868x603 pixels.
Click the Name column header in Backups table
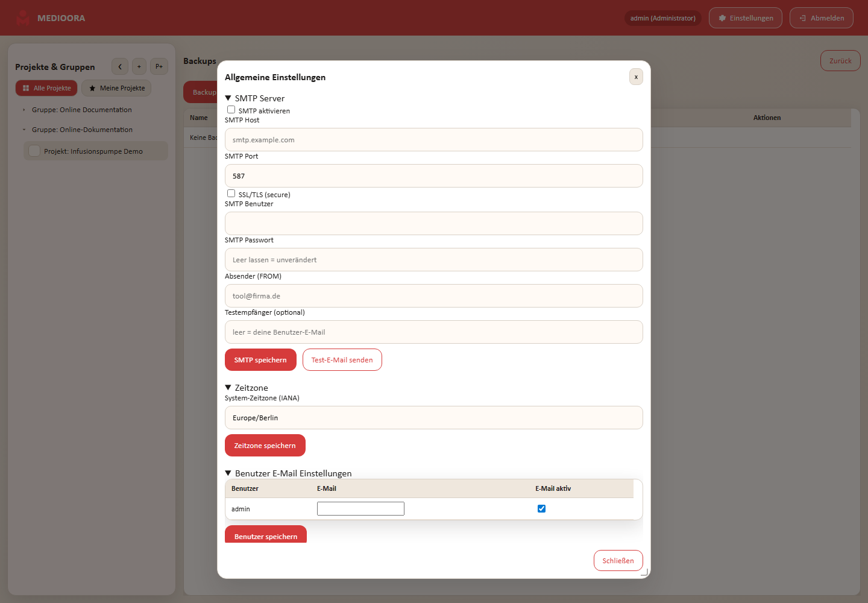(x=198, y=118)
